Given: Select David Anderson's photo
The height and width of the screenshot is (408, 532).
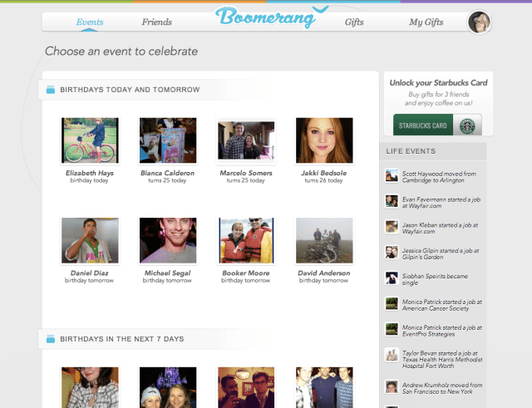Looking at the screenshot, I should [x=324, y=240].
